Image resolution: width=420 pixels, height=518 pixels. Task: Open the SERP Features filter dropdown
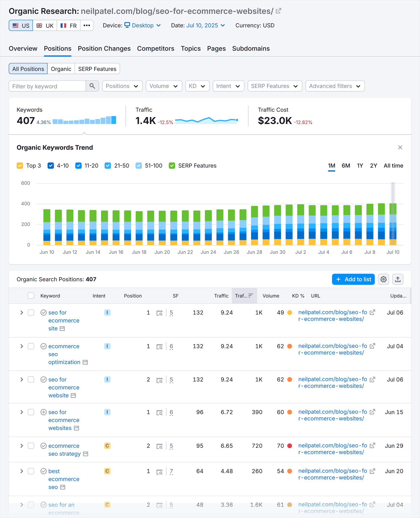pos(275,86)
